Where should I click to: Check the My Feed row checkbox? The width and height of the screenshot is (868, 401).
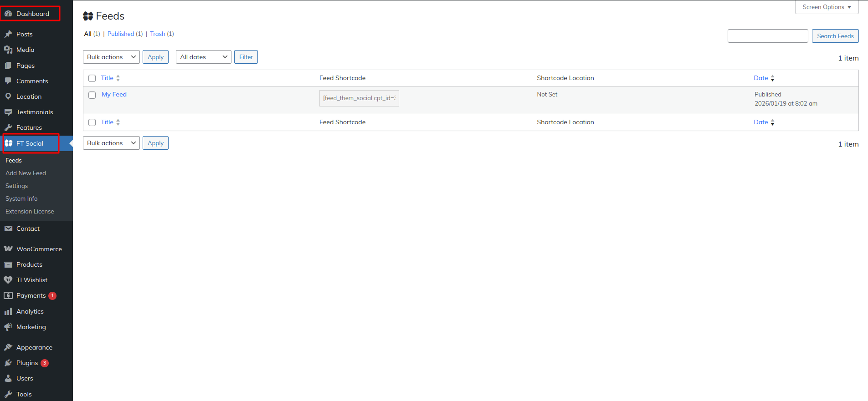pyautogui.click(x=92, y=95)
